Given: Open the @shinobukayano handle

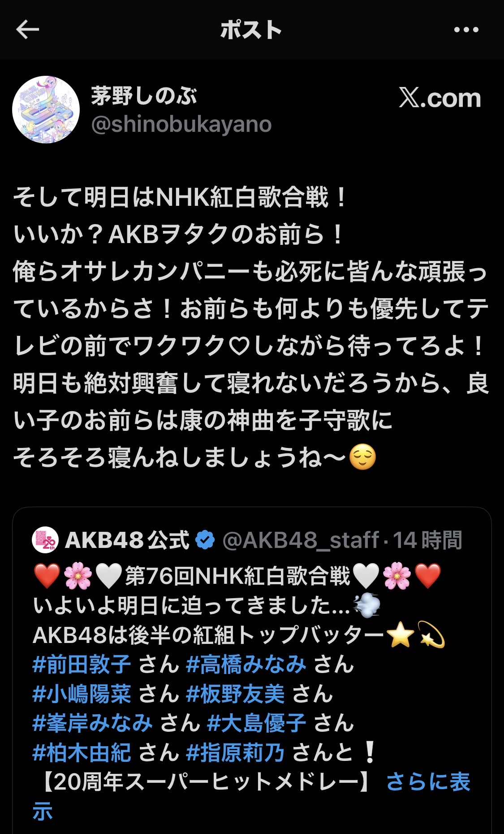Looking at the screenshot, I should (181, 124).
